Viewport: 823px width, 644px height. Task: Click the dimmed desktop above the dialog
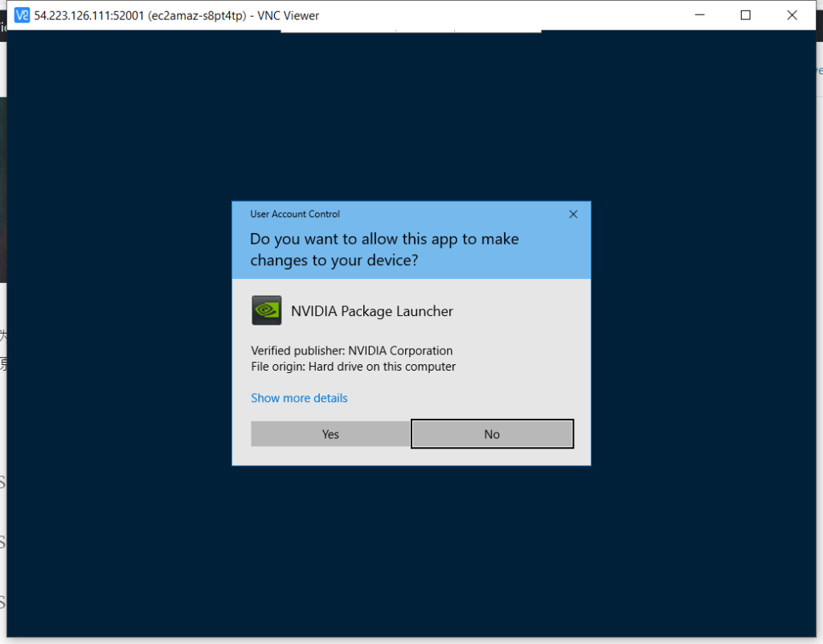coord(411,121)
